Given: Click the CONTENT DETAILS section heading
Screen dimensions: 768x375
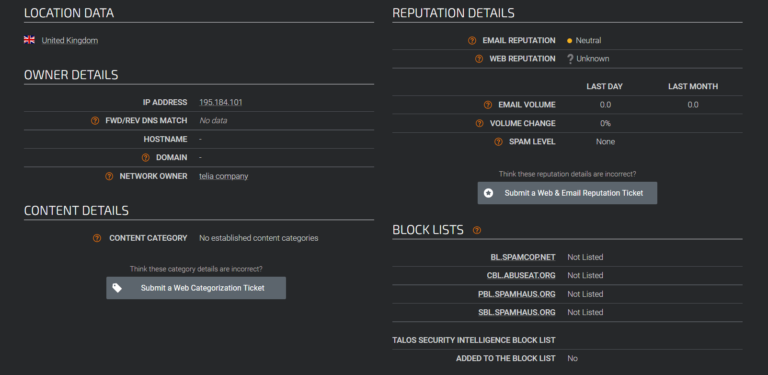Looking at the screenshot, I should point(76,211).
